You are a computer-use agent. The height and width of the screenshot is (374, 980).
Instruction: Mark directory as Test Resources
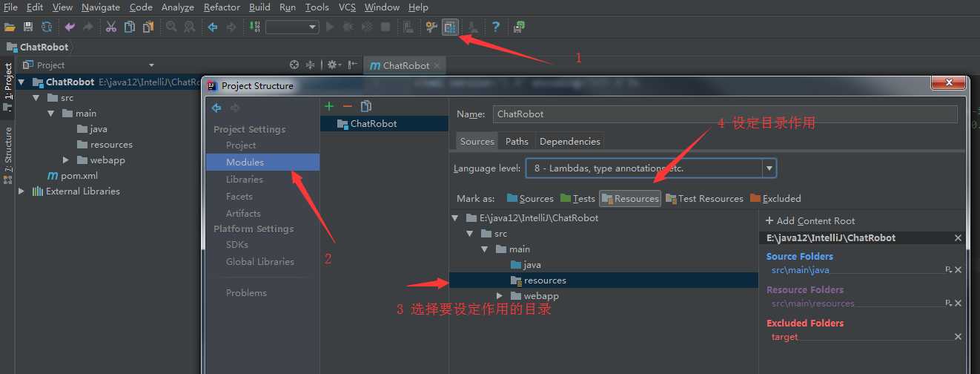(704, 199)
